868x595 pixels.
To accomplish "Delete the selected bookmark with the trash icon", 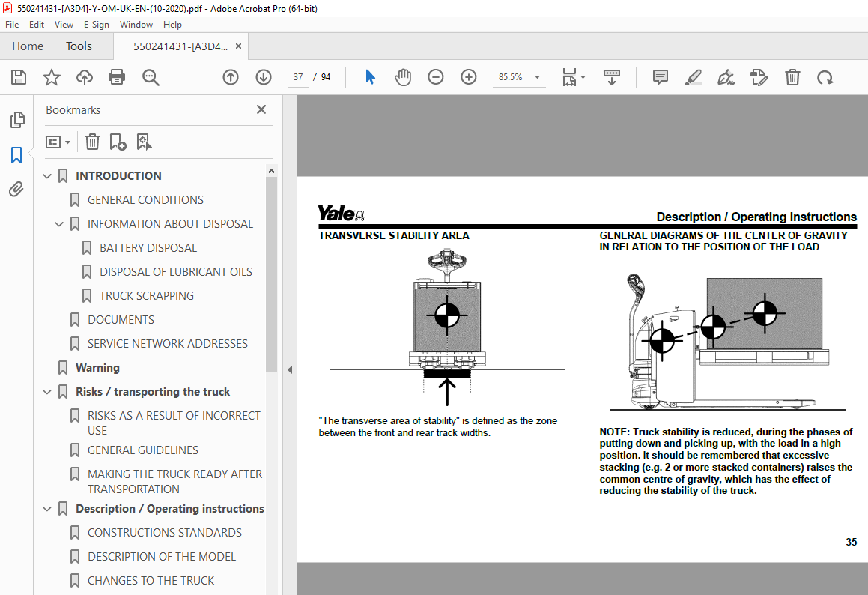I will click(92, 142).
